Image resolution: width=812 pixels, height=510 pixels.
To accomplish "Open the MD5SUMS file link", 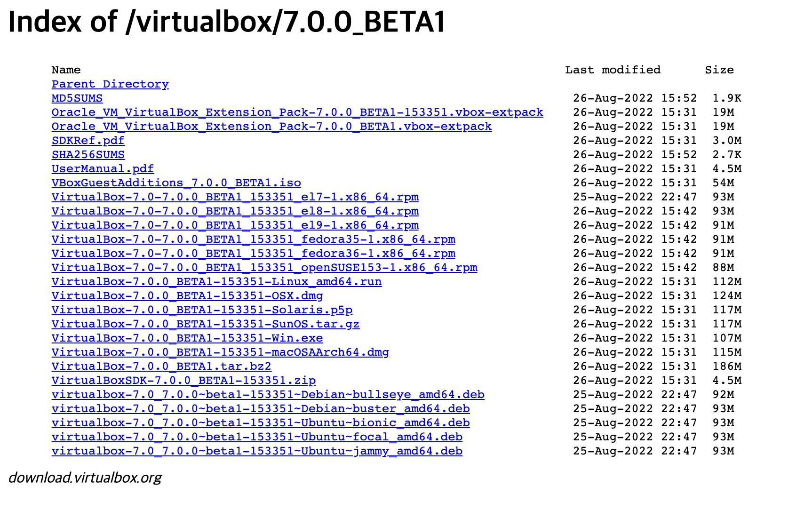I will (77, 98).
